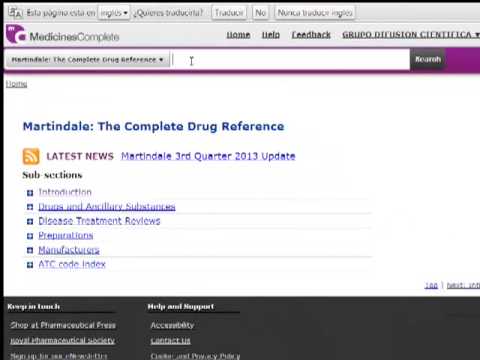Click the 'top' page link
The width and height of the screenshot is (480, 360).
431,285
